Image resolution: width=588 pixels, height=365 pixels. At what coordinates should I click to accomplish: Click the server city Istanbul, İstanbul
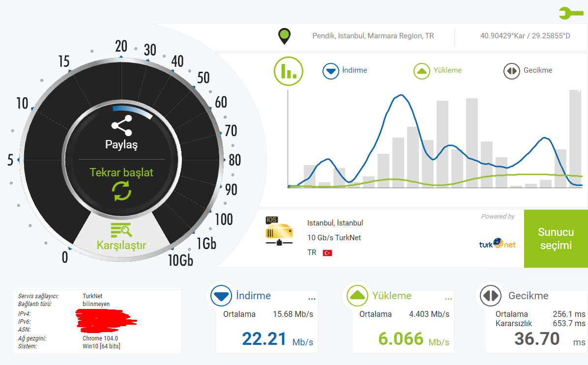(335, 223)
